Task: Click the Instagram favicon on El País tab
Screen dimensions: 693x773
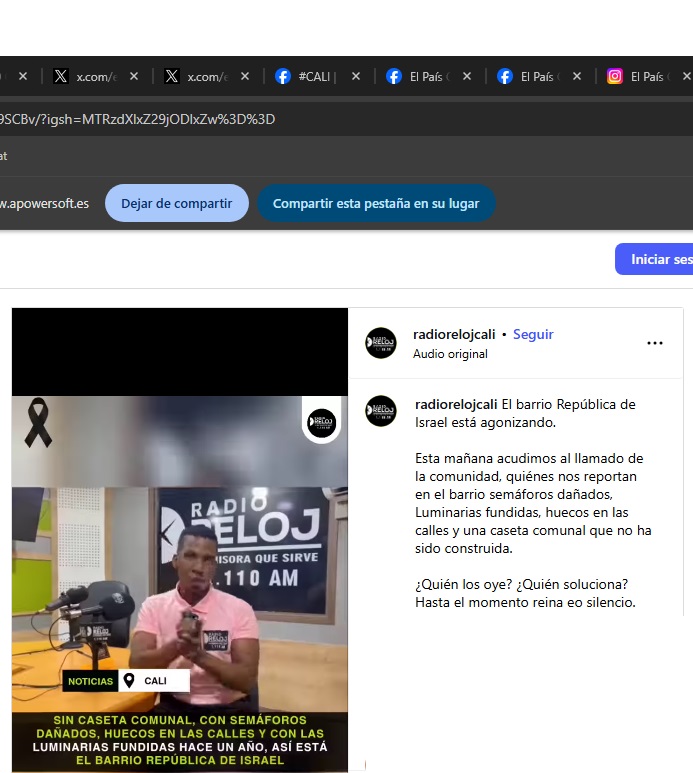Action: tap(615, 76)
